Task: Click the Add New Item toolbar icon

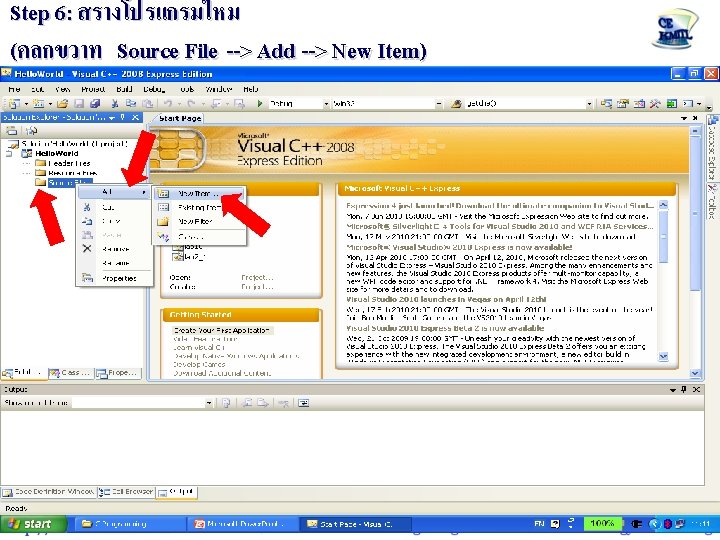Action: coord(39,104)
